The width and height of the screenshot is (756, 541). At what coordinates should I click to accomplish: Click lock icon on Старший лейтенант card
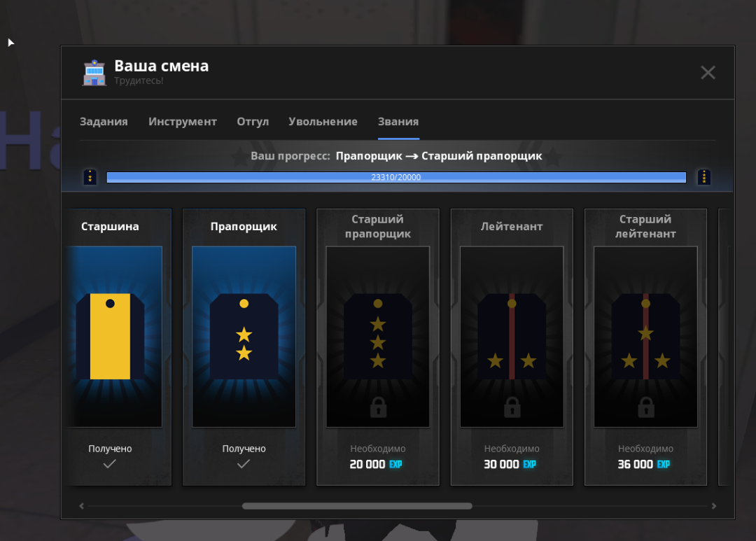[645, 407]
